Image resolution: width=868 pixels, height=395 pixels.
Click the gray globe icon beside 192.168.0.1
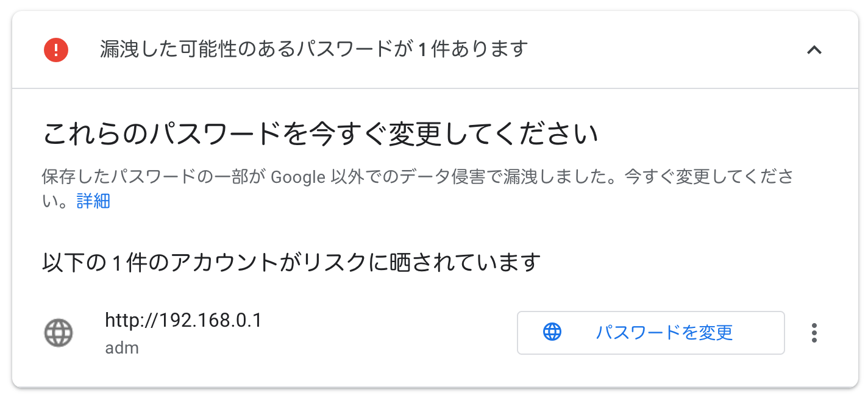59,333
